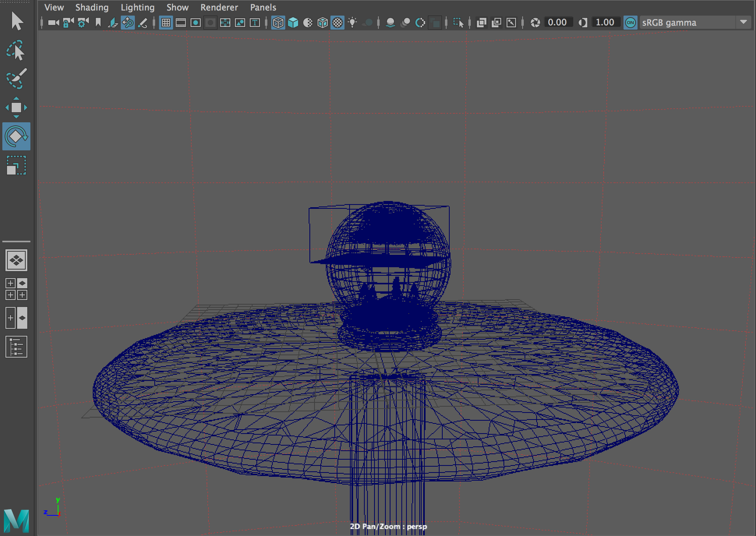Toggle X-Ray display icon
Viewport: 756px width, 536px height.
point(482,23)
